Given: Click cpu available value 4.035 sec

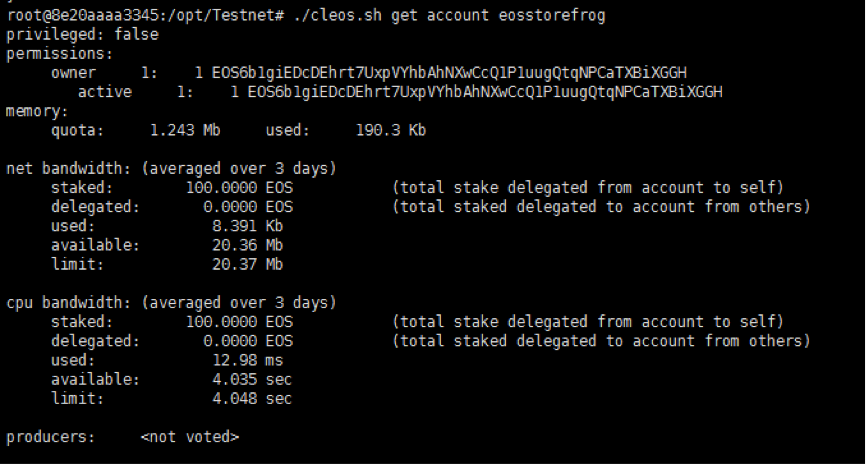Looking at the screenshot, I should 252,379.
